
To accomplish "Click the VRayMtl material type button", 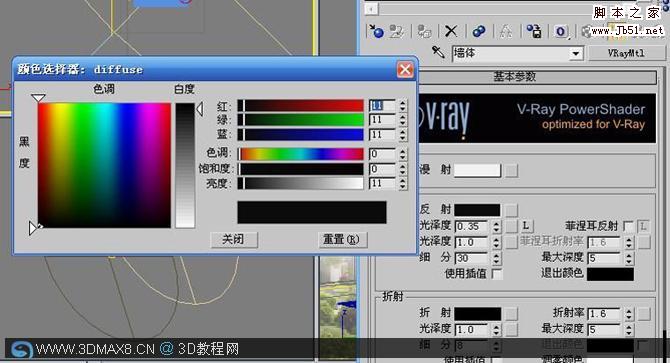I will pos(626,53).
